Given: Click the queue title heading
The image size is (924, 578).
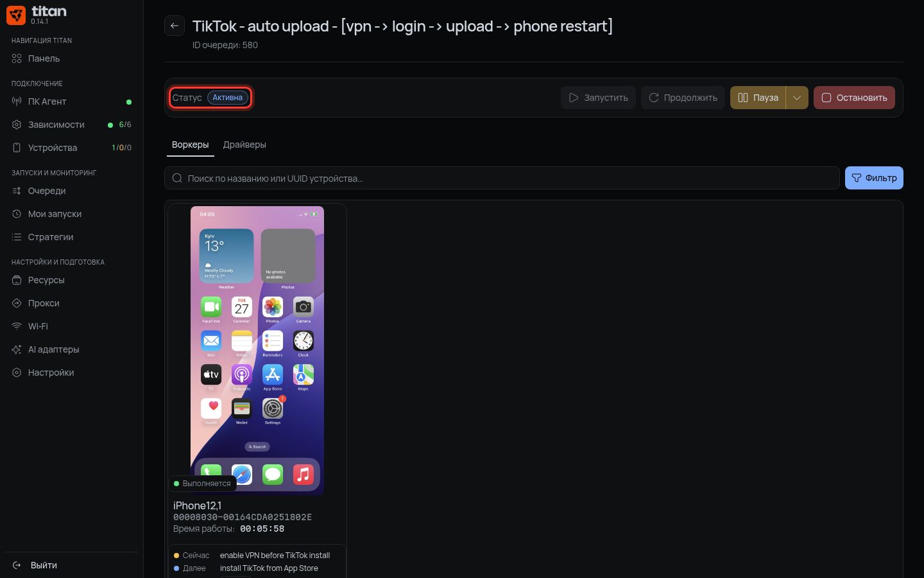Looking at the screenshot, I should coord(402,26).
